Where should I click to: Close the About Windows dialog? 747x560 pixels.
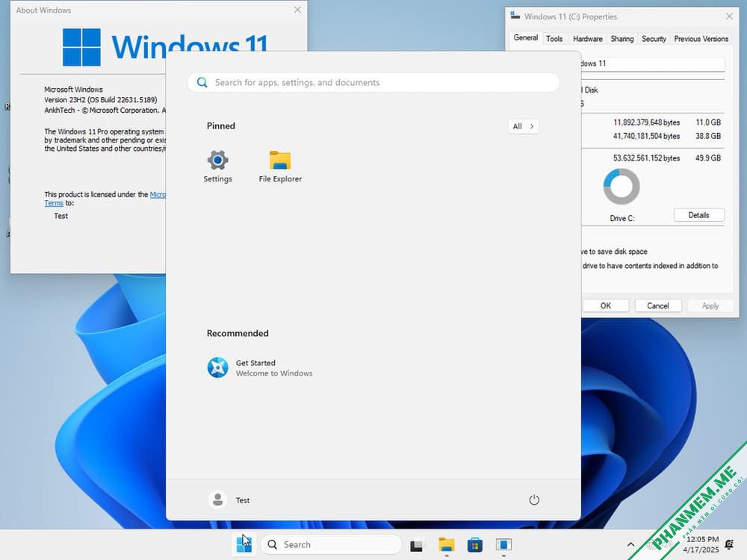pyautogui.click(x=297, y=10)
